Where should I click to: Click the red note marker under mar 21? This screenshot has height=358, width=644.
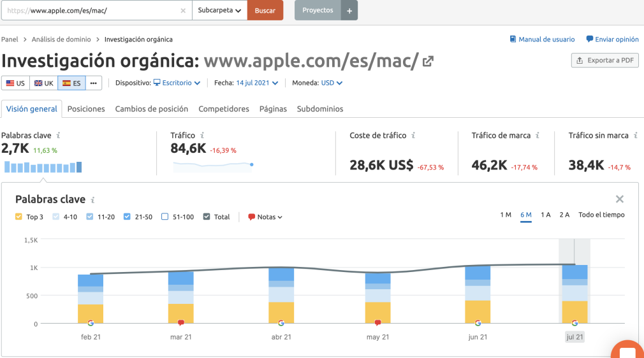tap(180, 323)
